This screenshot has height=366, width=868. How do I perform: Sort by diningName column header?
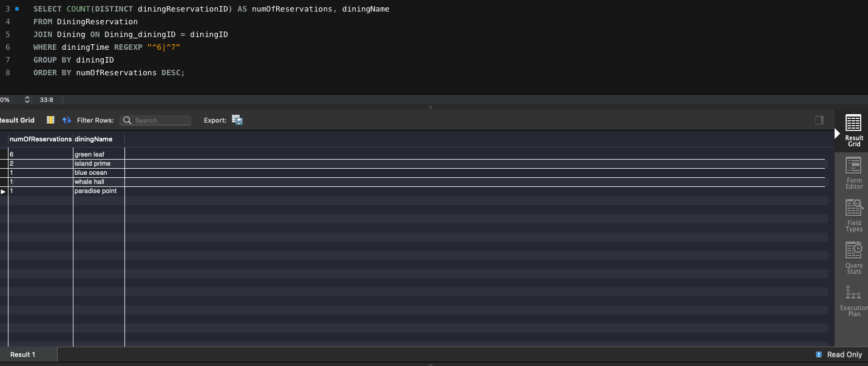click(99, 139)
